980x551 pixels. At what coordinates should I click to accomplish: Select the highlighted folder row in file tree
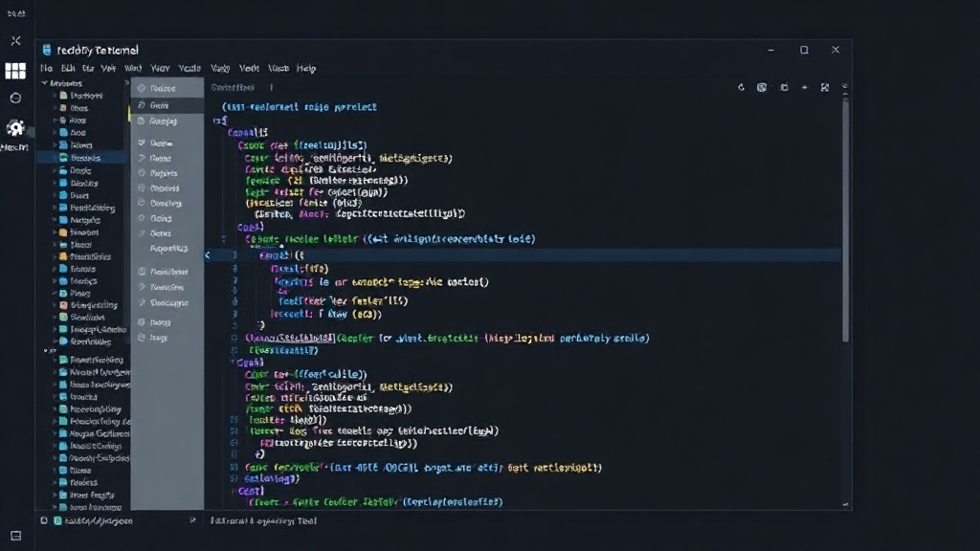click(83, 158)
